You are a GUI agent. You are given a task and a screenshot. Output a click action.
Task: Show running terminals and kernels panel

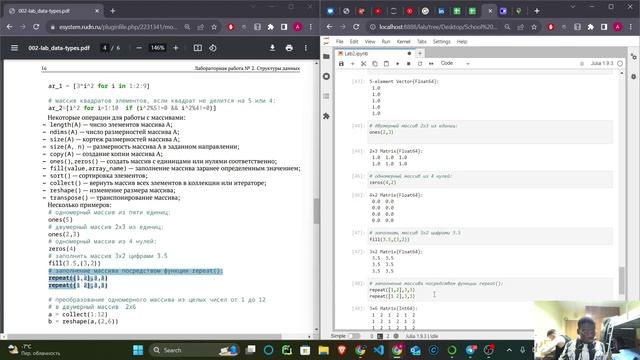coord(326,76)
